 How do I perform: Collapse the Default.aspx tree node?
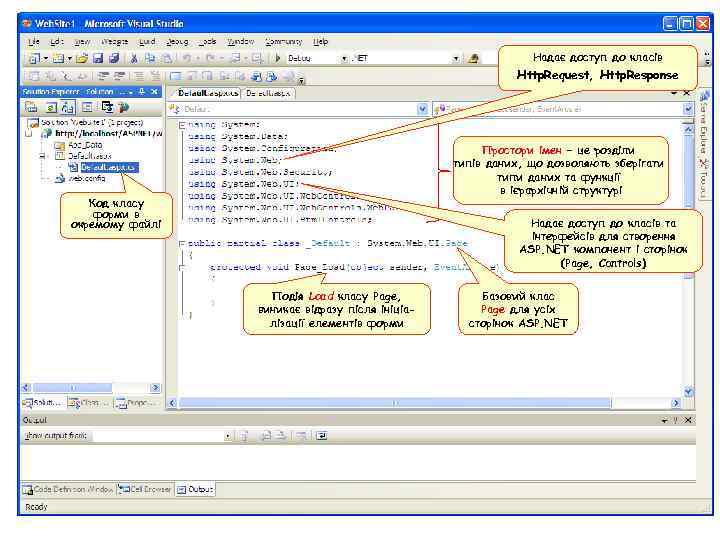[x=43, y=156]
